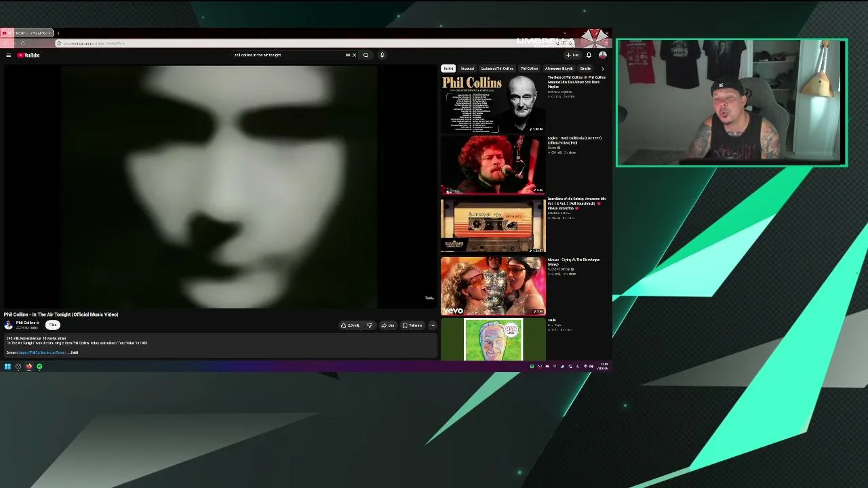Open the YouTube Create button

coord(572,55)
